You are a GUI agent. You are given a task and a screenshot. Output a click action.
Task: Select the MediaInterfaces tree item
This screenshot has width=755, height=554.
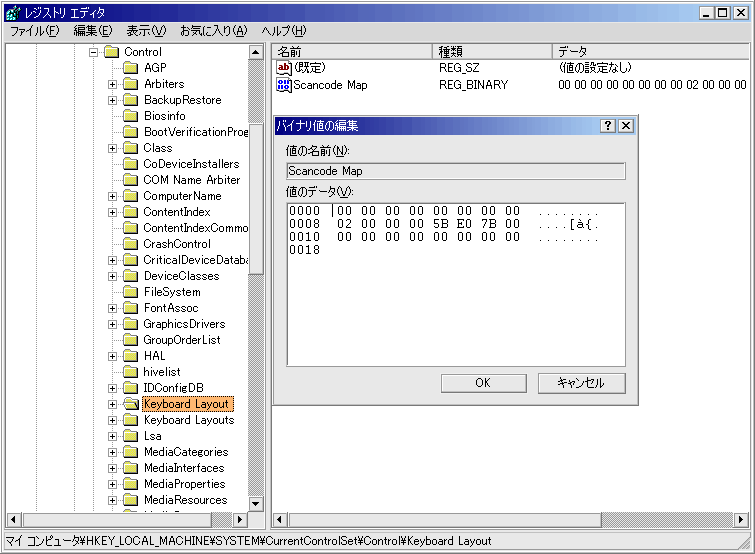184,468
